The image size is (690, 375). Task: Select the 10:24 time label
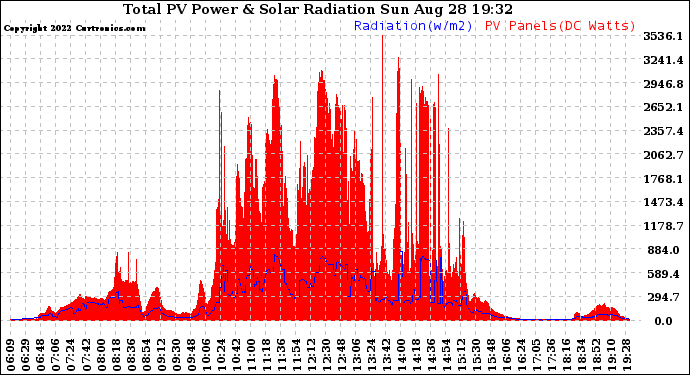pos(221,355)
